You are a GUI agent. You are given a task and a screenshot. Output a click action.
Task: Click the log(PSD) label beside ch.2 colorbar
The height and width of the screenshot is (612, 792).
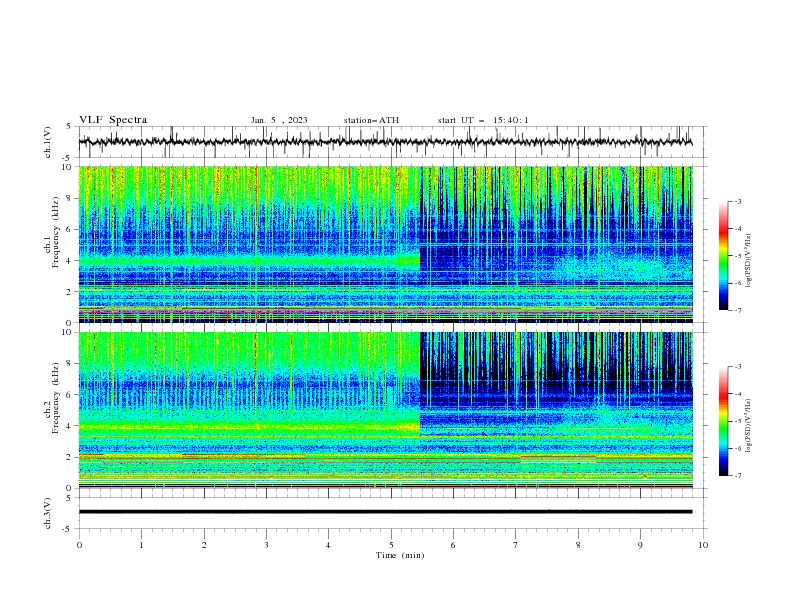coord(748,426)
